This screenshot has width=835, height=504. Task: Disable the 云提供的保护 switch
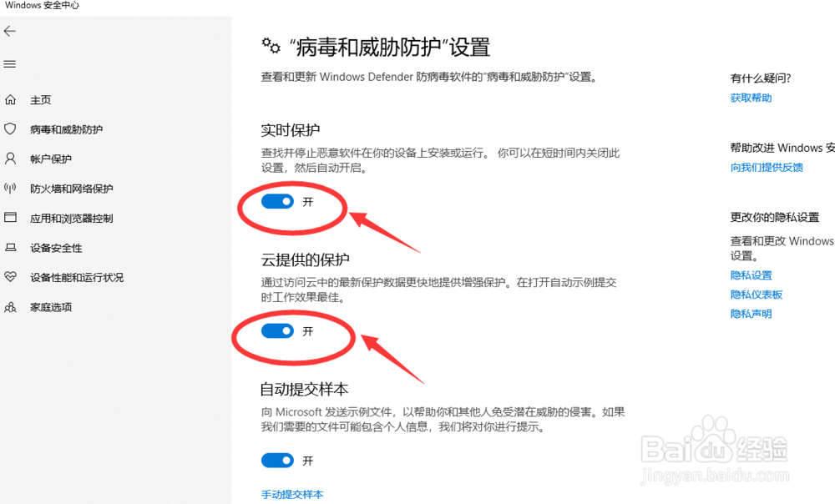pos(277,331)
